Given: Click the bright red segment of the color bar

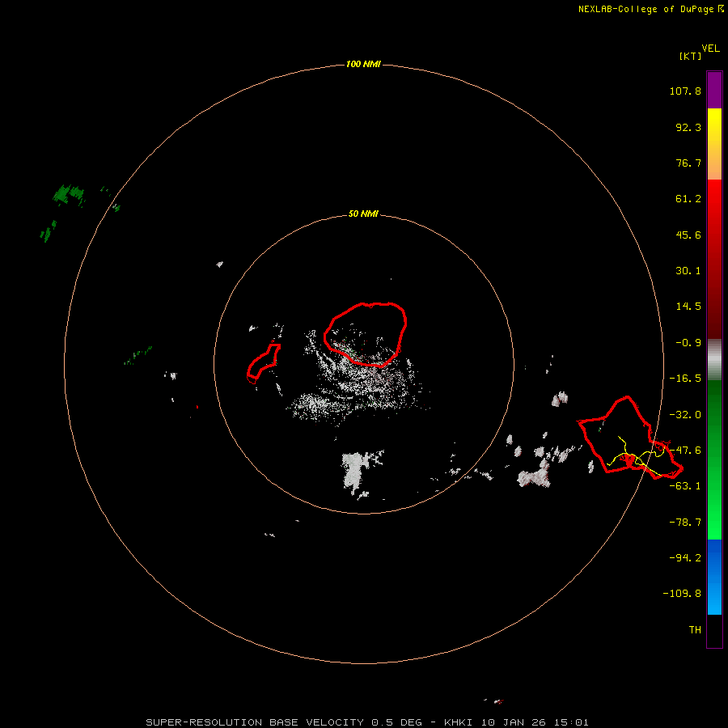Looking at the screenshot, I should (x=714, y=200).
